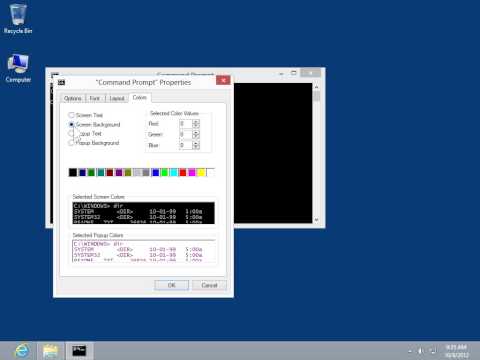Screen dimensions: 480x360
Task: Pick the dark navy blue swatch
Action: coord(82,172)
